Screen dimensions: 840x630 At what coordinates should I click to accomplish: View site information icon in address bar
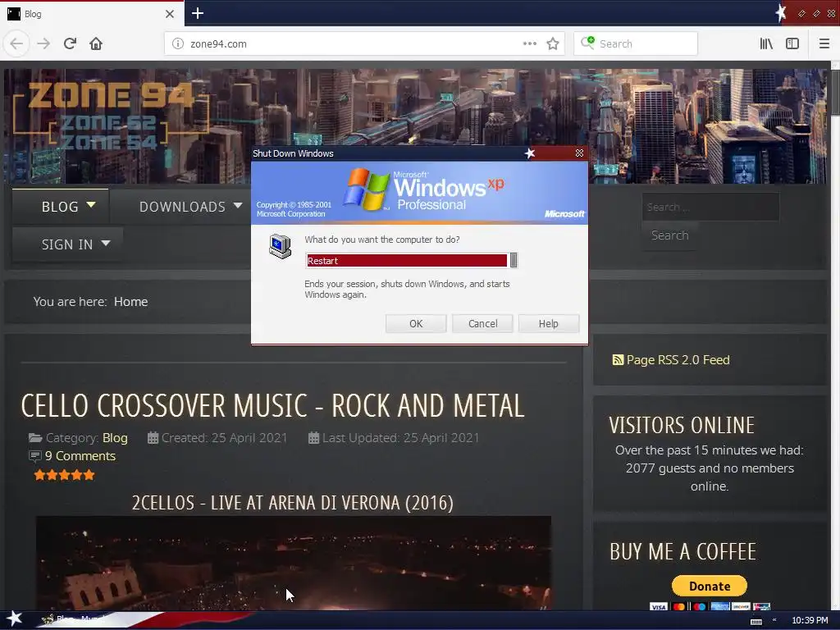pyautogui.click(x=178, y=44)
